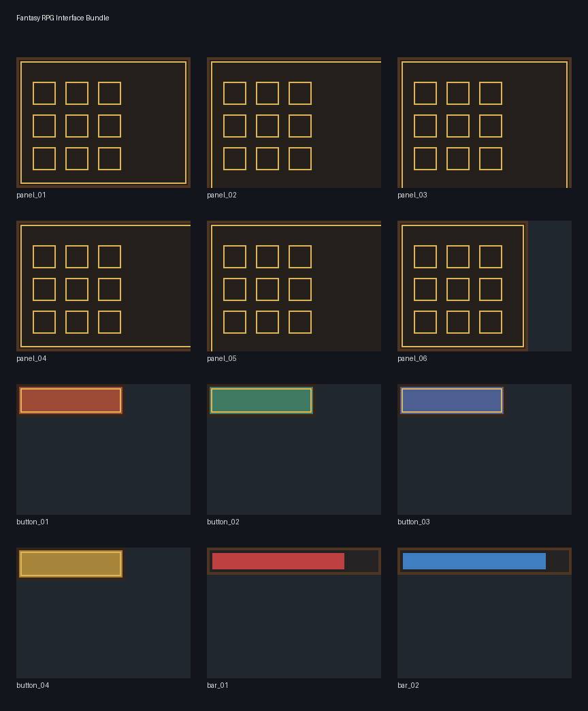This screenshot has height=711, width=588.
Task: Open the button_01 asset with red button
Action: (x=103, y=449)
